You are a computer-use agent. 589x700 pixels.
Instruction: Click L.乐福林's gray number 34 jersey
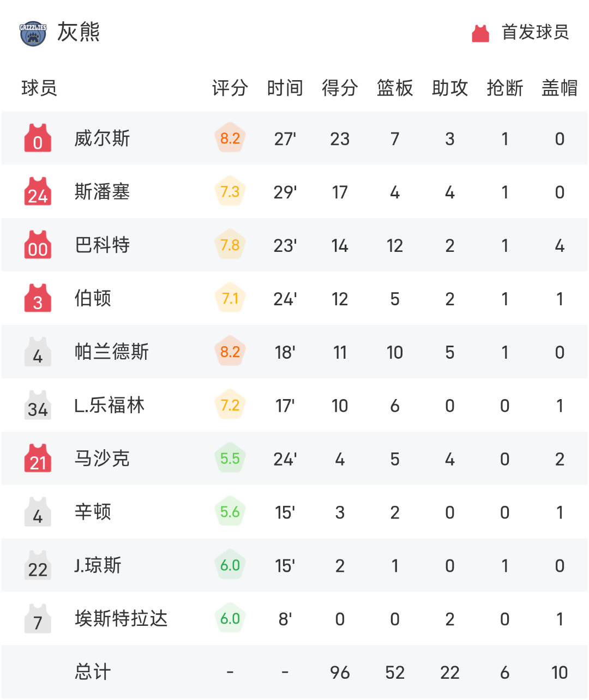pos(38,405)
